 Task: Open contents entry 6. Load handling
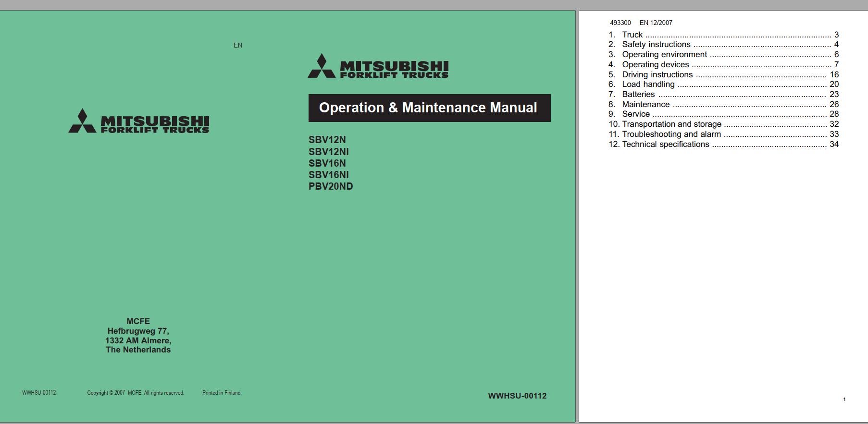[723, 84]
